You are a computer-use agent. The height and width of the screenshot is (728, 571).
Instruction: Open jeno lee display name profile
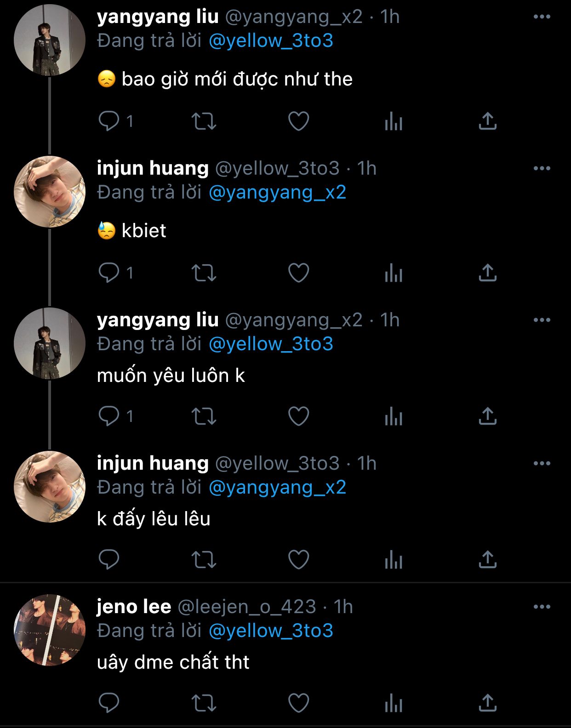[x=134, y=607]
